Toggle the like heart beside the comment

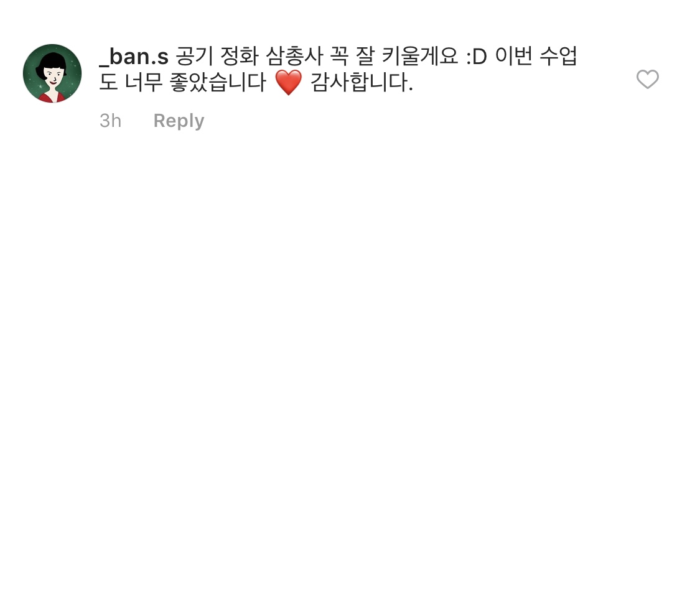(647, 80)
